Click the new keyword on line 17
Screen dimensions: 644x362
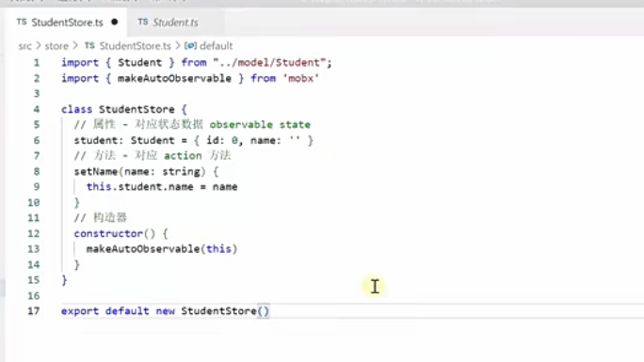165,311
